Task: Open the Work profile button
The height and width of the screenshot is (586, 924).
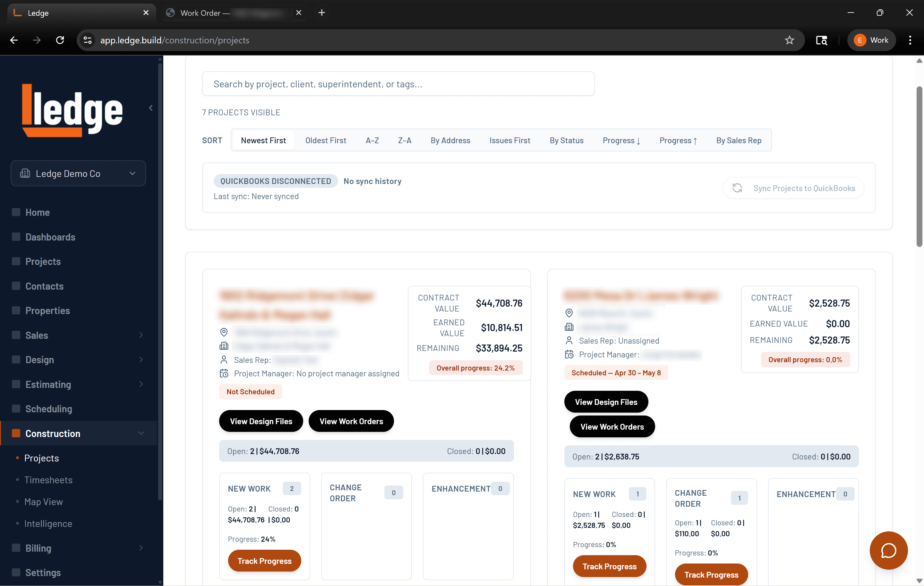Action: [x=871, y=40]
